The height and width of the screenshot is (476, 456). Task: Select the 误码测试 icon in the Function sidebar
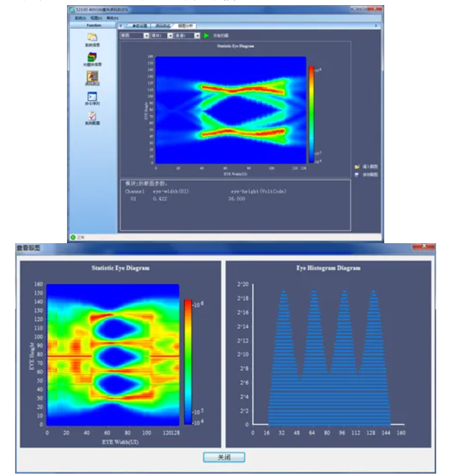(92, 77)
